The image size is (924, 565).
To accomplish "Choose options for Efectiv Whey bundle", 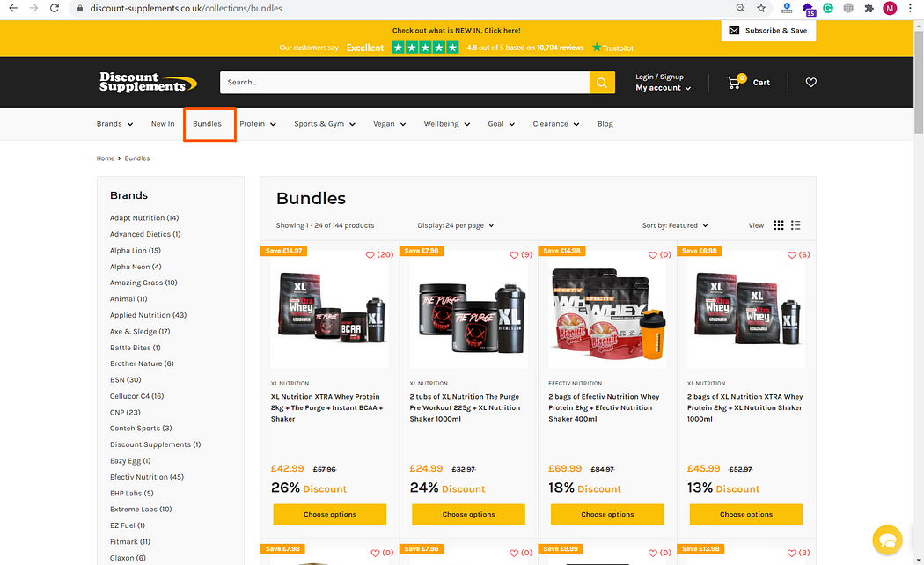I will click(607, 514).
